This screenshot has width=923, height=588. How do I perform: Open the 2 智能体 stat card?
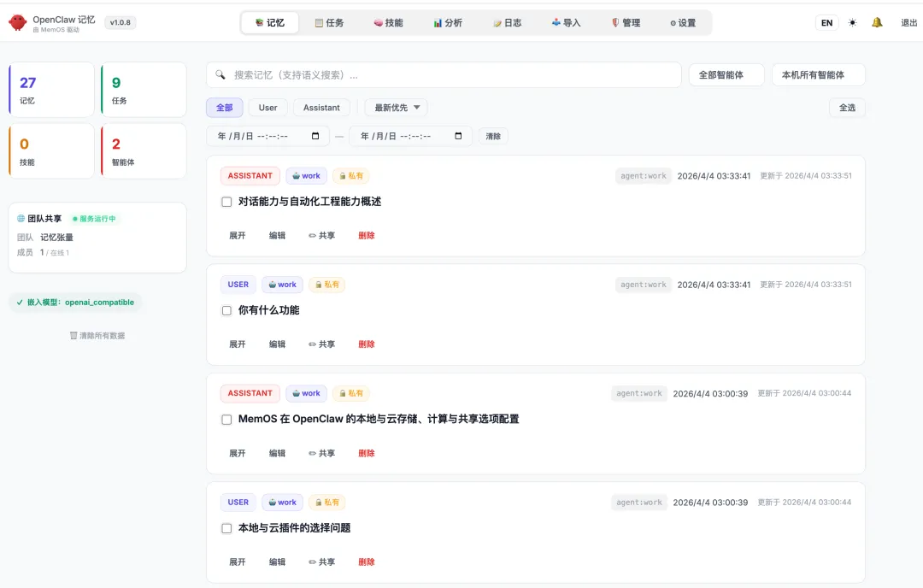pyautogui.click(x=144, y=150)
